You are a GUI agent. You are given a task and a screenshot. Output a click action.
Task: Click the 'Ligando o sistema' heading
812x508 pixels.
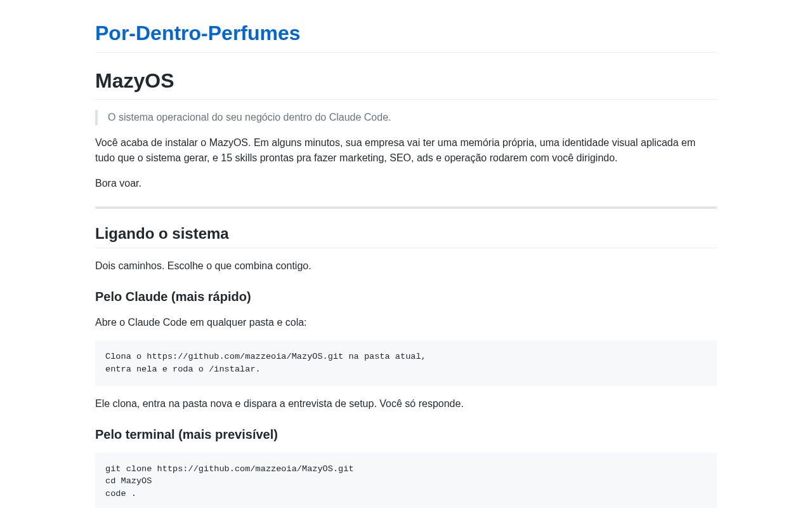[x=162, y=234]
